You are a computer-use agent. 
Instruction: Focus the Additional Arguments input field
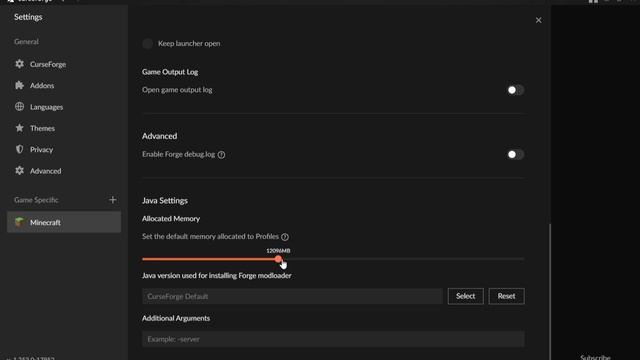tap(333, 339)
